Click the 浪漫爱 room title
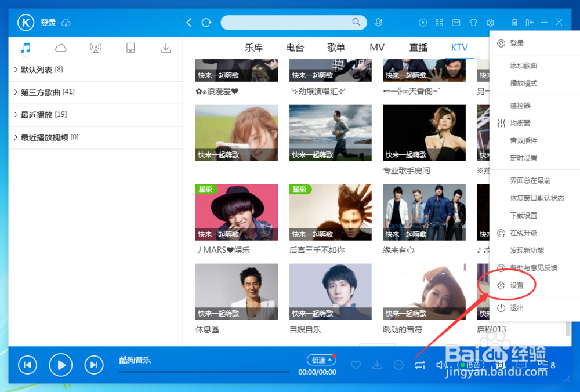This screenshot has width=580, height=392. pyautogui.click(x=217, y=91)
